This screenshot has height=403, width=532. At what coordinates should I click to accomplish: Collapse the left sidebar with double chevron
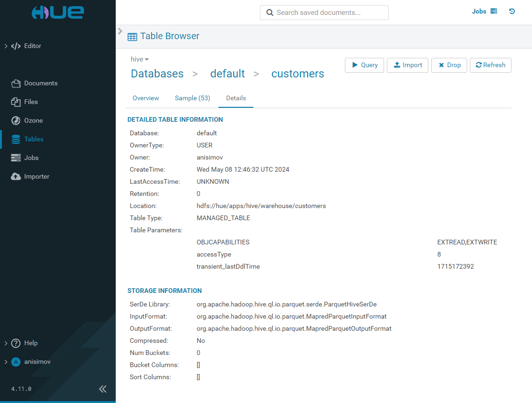click(103, 389)
